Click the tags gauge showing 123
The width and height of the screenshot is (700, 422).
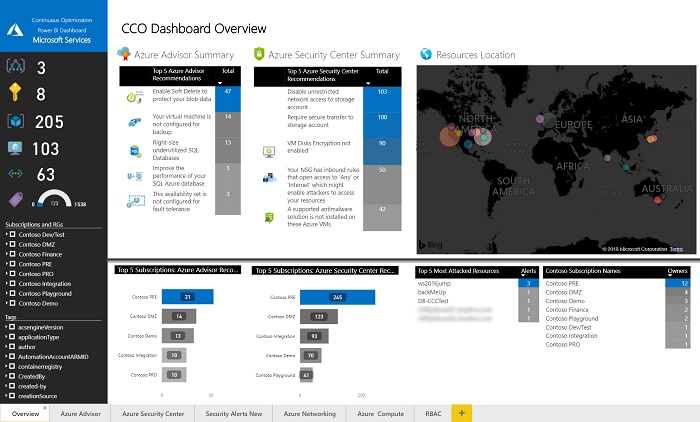click(x=54, y=198)
